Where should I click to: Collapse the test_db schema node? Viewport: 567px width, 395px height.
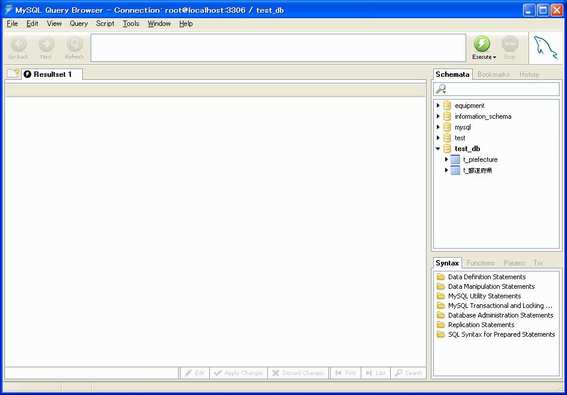(438, 149)
